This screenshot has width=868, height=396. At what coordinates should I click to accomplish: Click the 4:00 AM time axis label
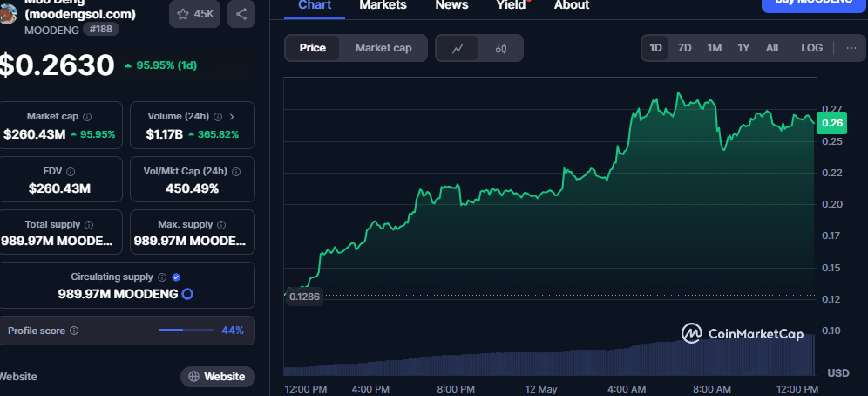coord(626,389)
